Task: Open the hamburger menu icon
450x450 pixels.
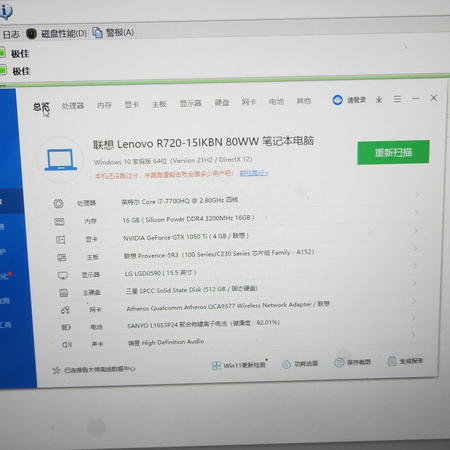Action: pyautogui.click(x=397, y=99)
